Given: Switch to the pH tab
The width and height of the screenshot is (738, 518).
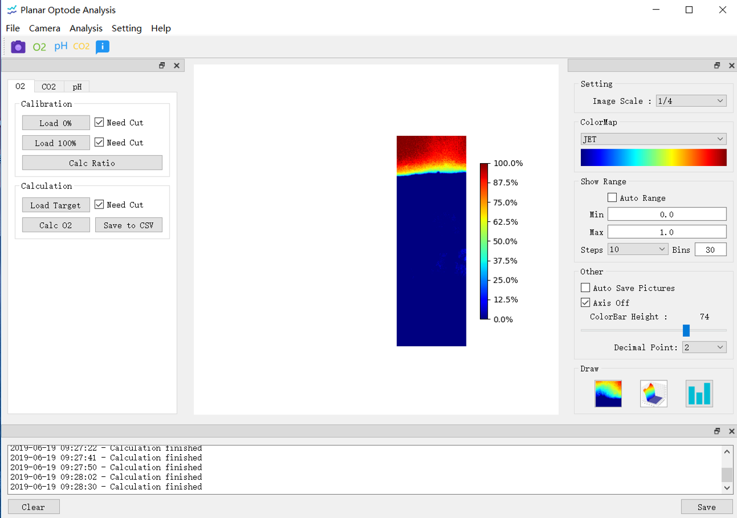Looking at the screenshot, I should pyautogui.click(x=77, y=87).
